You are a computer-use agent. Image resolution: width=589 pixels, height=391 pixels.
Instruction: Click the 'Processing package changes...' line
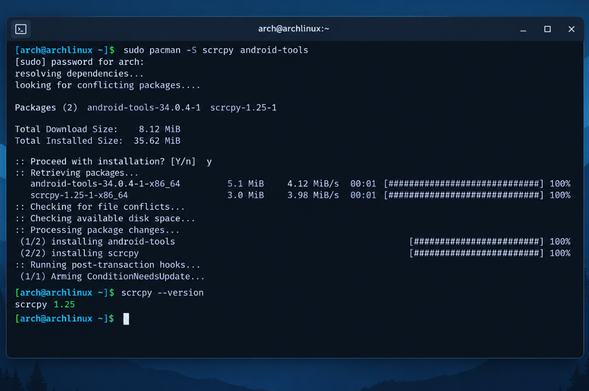(x=97, y=230)
